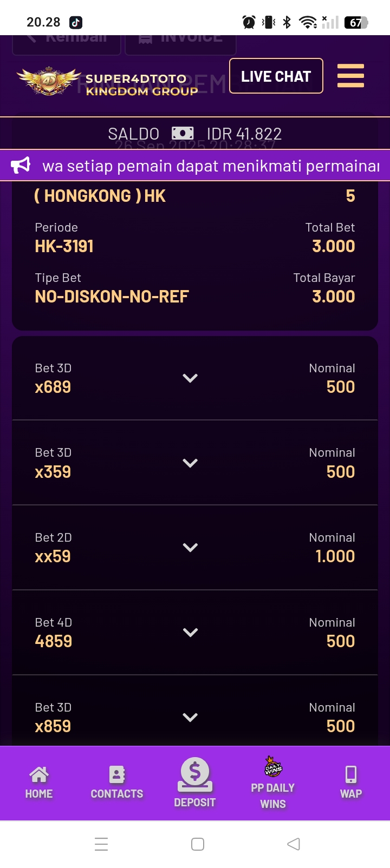
Task: Start a Live Chat session
Action: click(276, 76)
